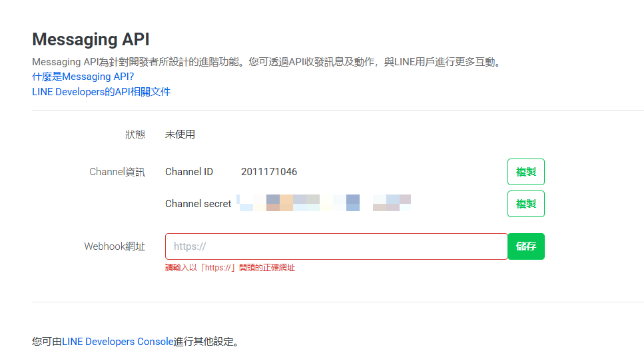Screen dimensions: 644x363
Task: Select the Channel secret label
Action: coord(198,204)
